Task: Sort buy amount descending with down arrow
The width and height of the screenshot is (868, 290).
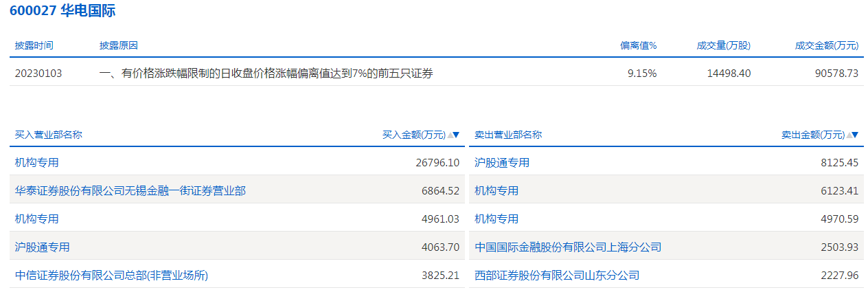Action: coord(456,135)
